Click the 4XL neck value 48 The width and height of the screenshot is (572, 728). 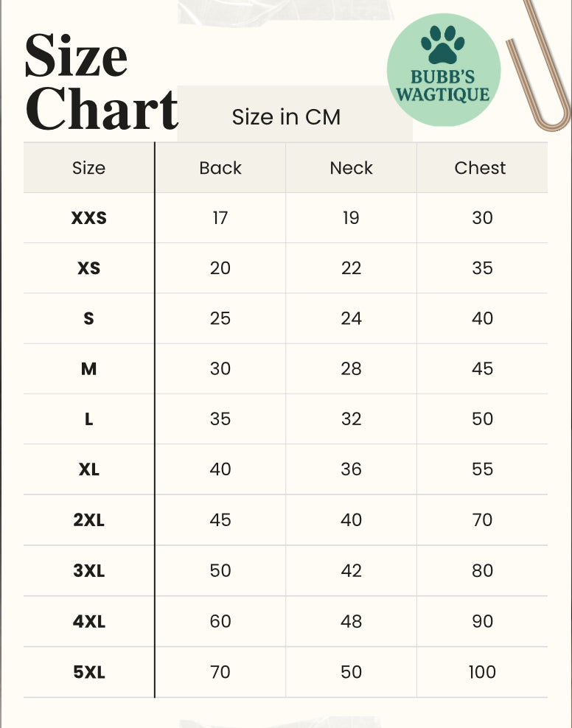click(x=352, y=621)
